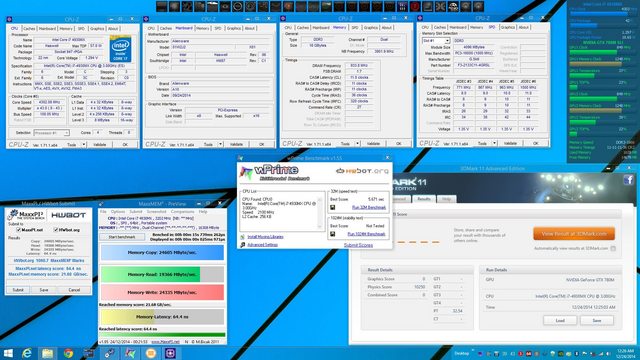The height and width of the screenshot is (360, 640).
Task: Click the floppy save icon under 32M test
Action: tap(333, 207)
